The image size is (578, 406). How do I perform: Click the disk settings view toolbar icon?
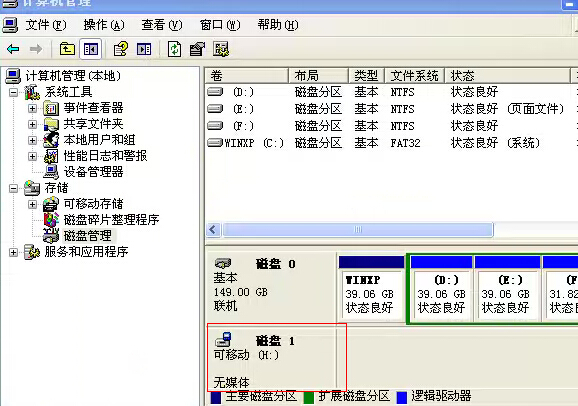click(x=221, y=49)
